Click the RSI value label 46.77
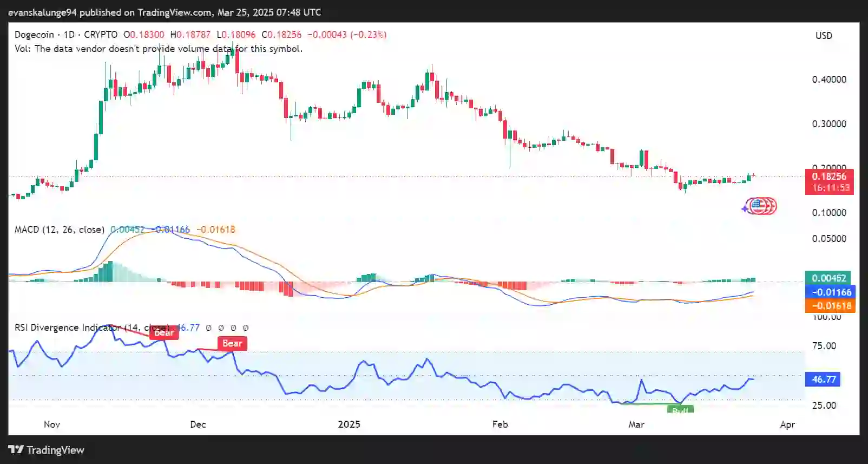868x464 pixels. click(x=823, y=380)
